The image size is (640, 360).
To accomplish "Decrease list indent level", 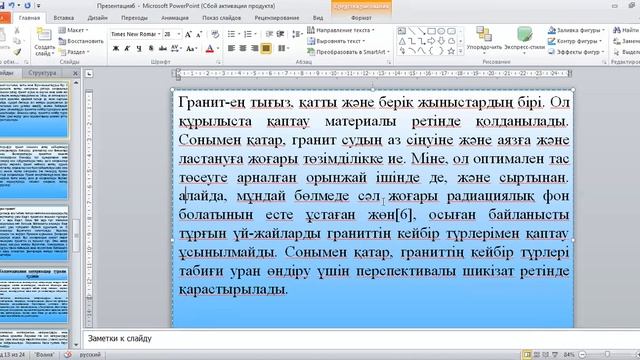I will (x=269, y=34).
